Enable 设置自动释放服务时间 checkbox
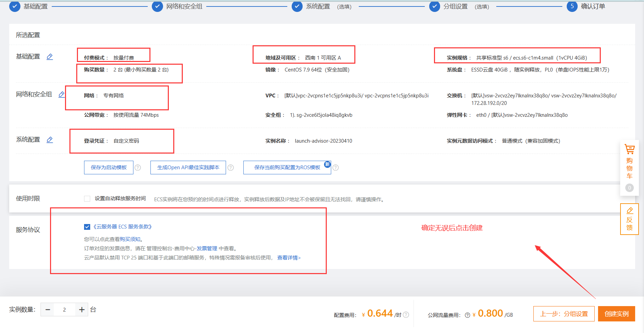 (87, 199)
